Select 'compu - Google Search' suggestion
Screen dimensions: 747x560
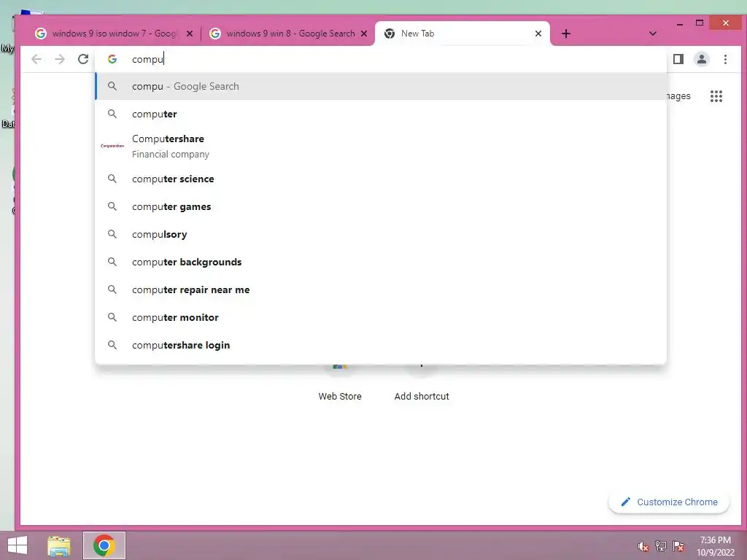[381, 86]
